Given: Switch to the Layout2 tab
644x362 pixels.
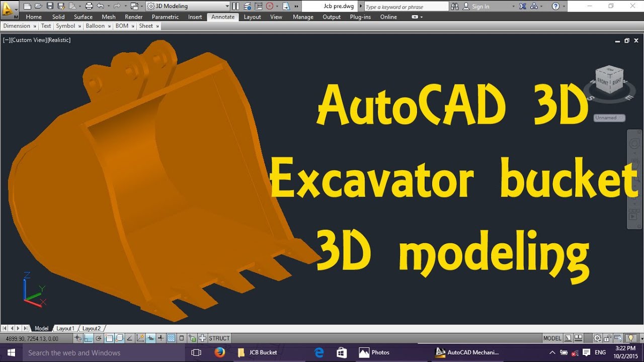Looking at the screenshot, I should coord(92,328).
